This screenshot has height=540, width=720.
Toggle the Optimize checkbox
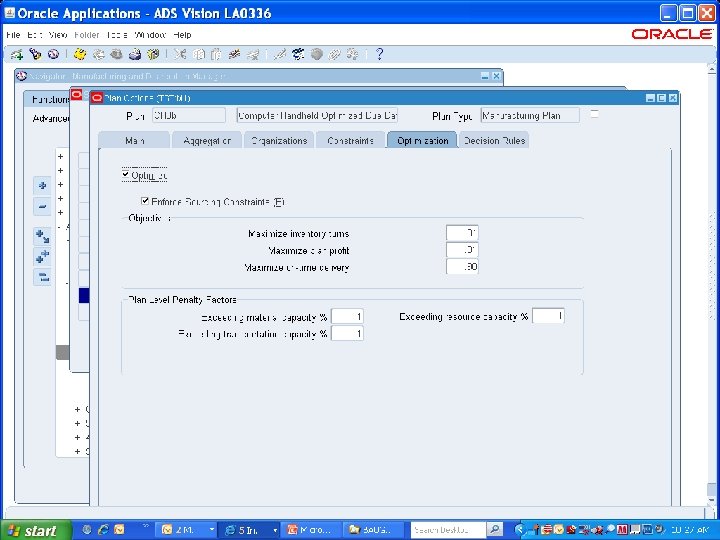(x=126, y=174)
